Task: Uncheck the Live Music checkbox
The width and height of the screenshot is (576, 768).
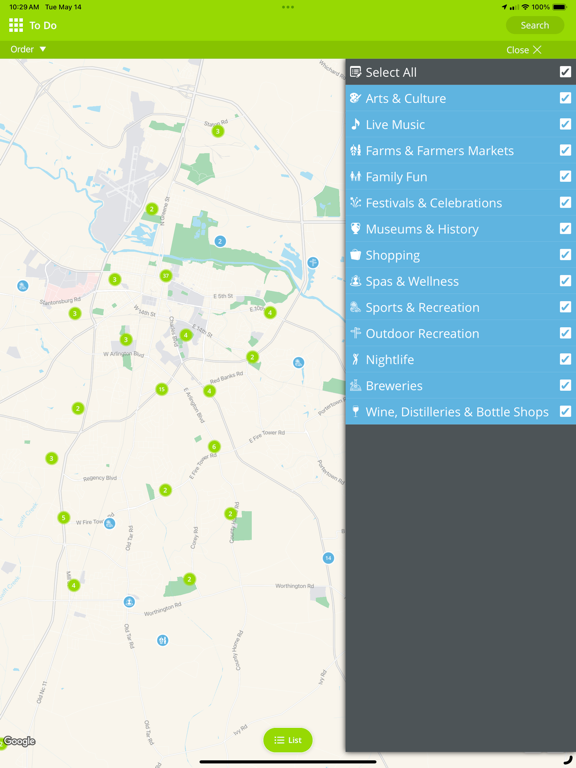Action: point(565,124)
